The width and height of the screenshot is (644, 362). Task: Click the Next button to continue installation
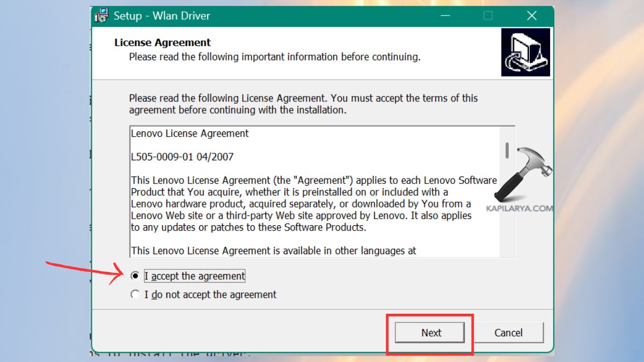click(x=430, y=333)
